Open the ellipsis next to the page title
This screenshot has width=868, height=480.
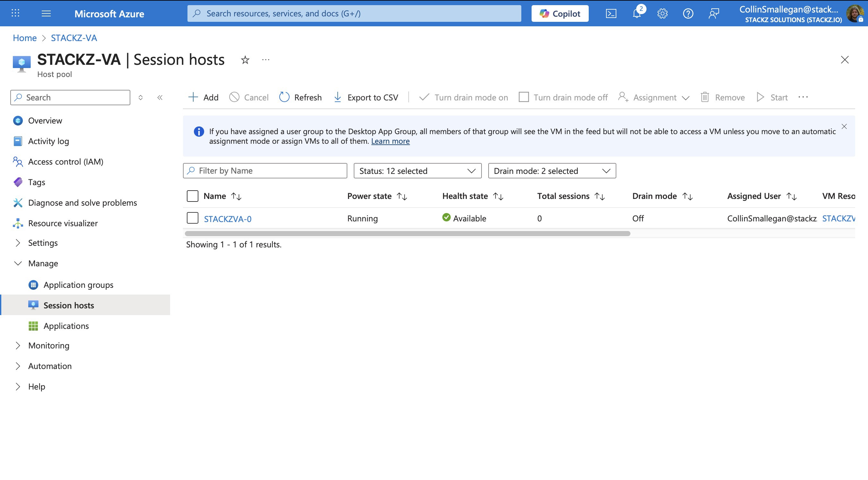tap(265, 60)
